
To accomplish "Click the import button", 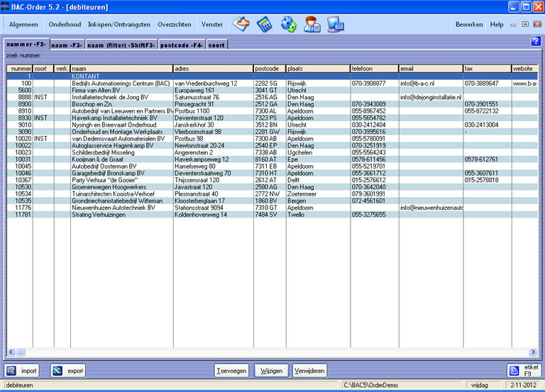I will 21,371.
